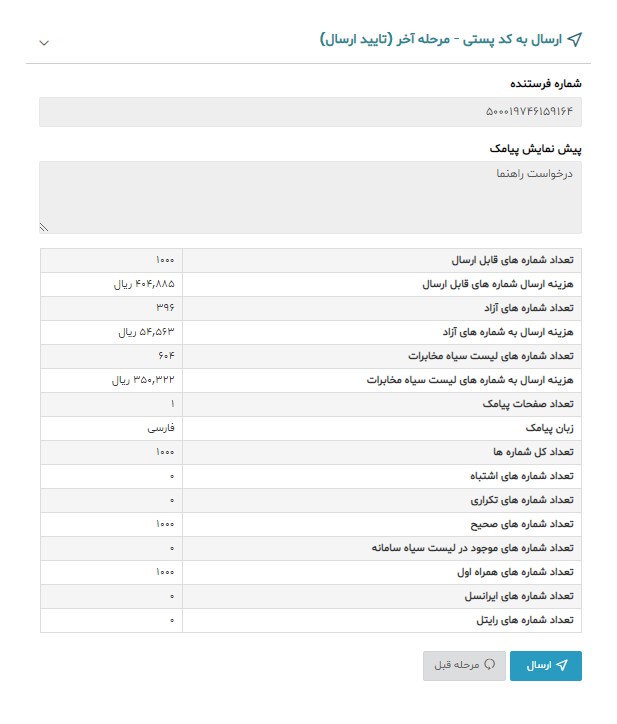Click the paper plane icon in ارسال button
The height and width of the screenshot is (724, 617).
[x=562, y=665]
